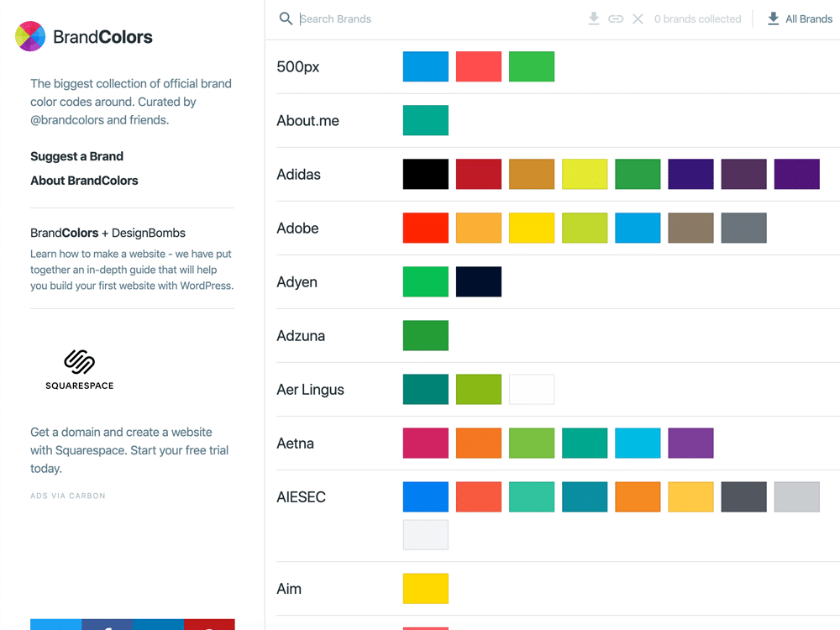Copy the Adobe lime green swatch
This screenshot has height=630, width=840.
tap(585, 228)
